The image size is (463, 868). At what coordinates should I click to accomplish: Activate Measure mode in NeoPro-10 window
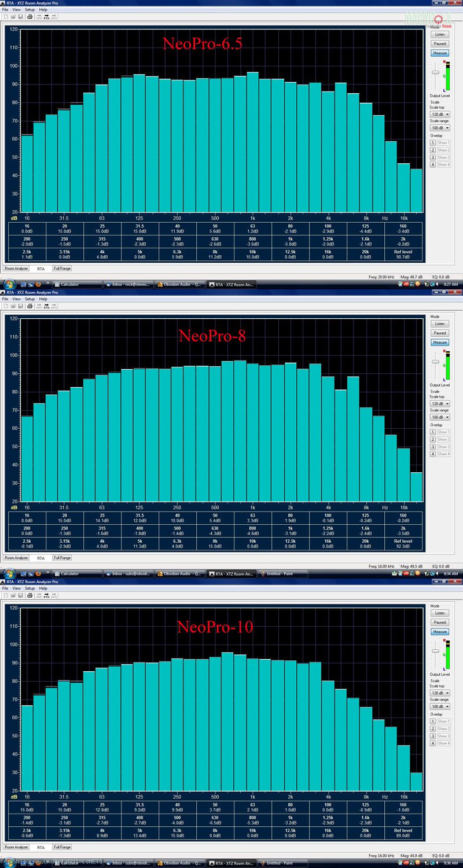click(x=440, y=631)
